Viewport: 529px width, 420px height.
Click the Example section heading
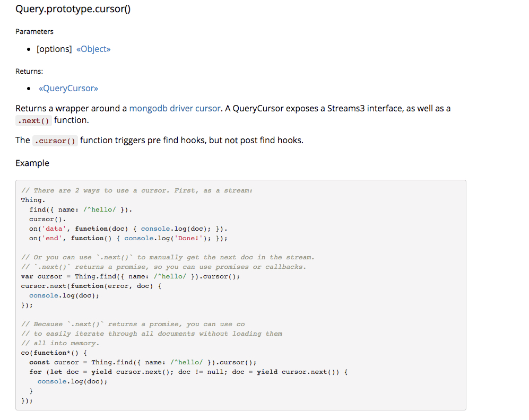coord(32,163)
